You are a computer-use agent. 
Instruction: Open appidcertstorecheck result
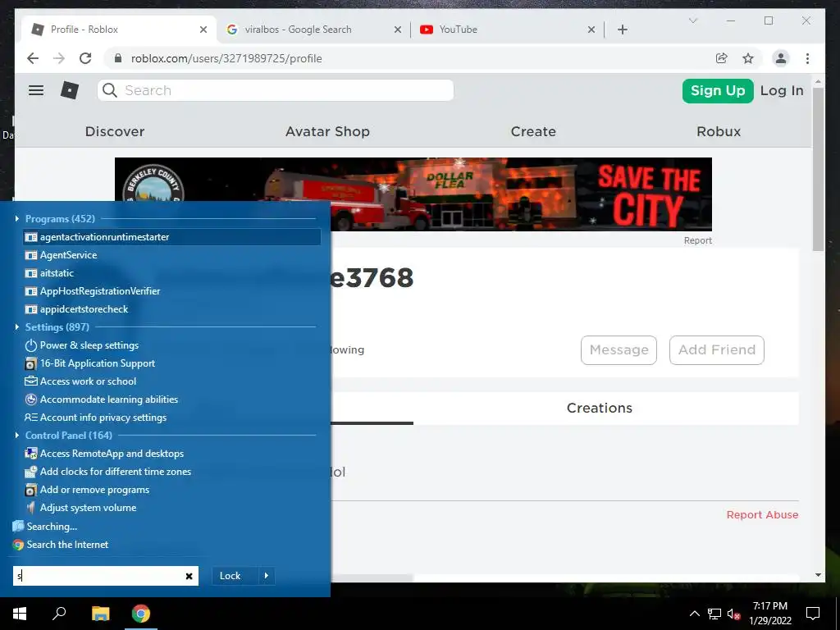click(x=172, y=309)
